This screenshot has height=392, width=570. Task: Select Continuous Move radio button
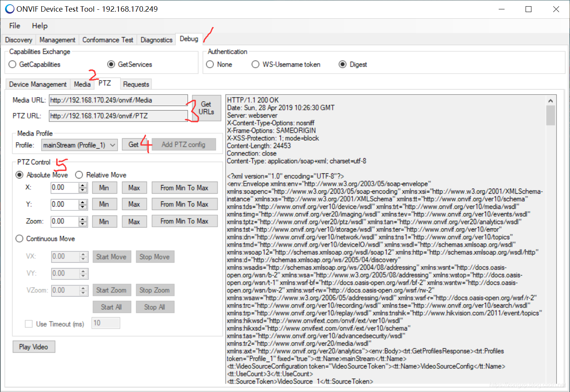tap(19, 238)
